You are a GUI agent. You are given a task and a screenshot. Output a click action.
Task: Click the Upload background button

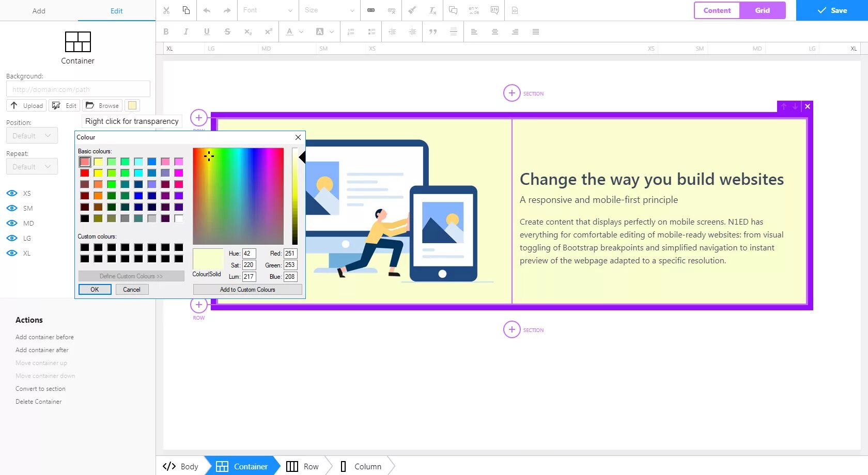coord(26,105)
